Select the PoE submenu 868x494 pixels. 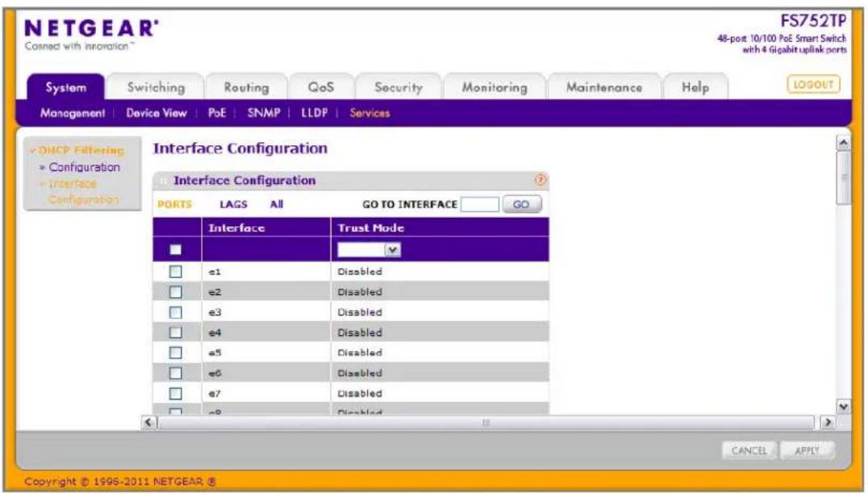(217, 113)
